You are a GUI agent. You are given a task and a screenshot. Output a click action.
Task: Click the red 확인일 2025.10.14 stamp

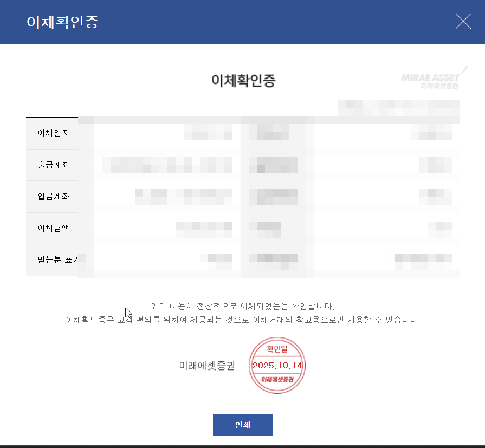pos(277,365)
